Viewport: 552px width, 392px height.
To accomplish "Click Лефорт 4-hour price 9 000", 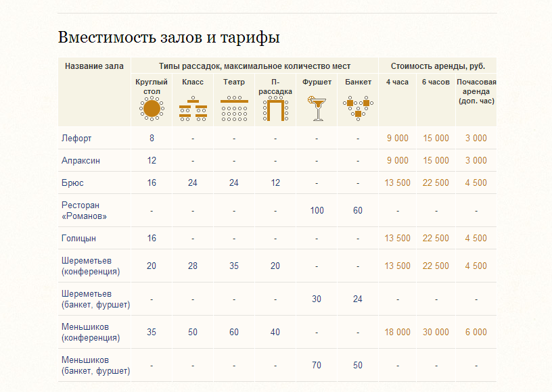I will [398, 138].
